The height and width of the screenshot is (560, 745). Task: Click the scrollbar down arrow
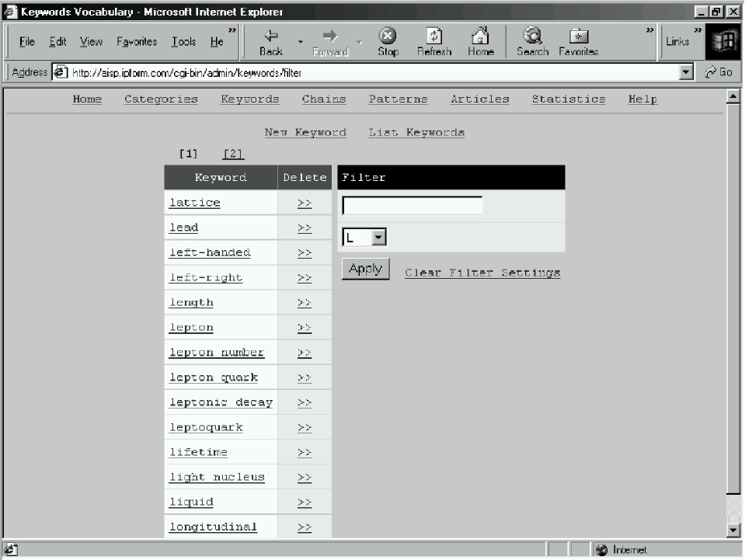pos(733,529)
